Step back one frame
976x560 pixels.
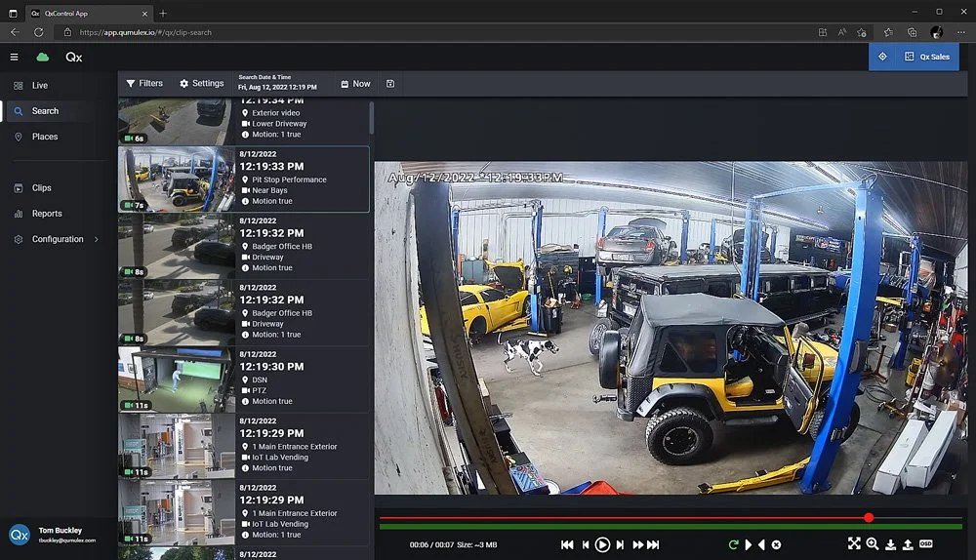pyautogui.click(x=585, y=544)
